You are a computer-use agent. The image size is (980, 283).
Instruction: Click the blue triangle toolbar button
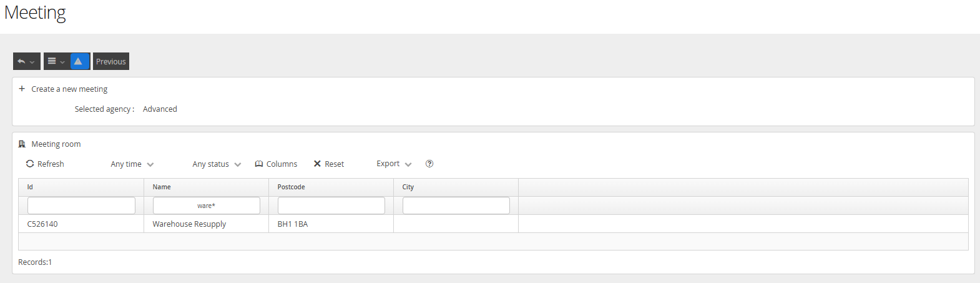79,61
